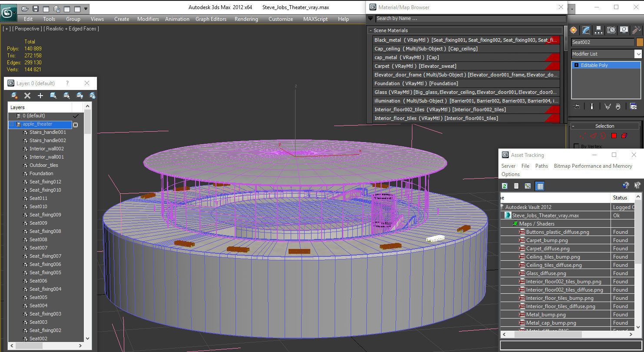Click Table View icon in Asset Tracking
644x352 pixels.
pyautogui.click(x=540, y=186)
